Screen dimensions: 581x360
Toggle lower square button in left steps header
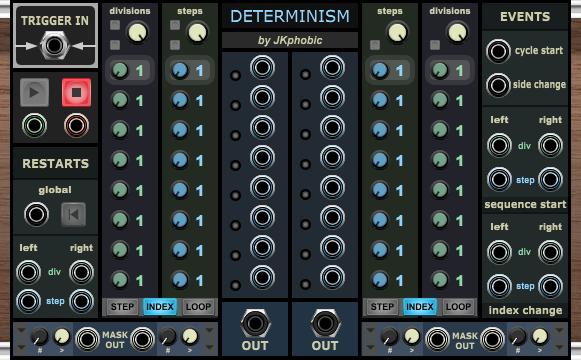(x=175, y=45)
